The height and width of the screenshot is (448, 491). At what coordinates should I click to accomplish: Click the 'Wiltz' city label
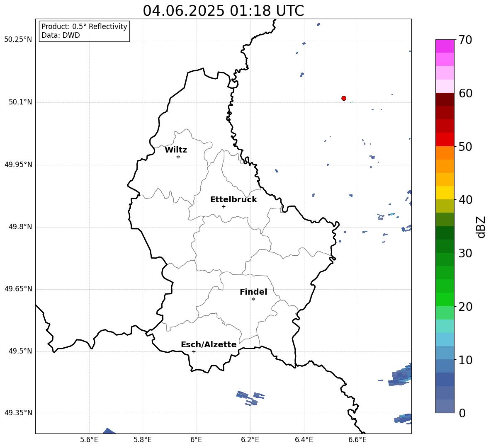coord(176,150)
